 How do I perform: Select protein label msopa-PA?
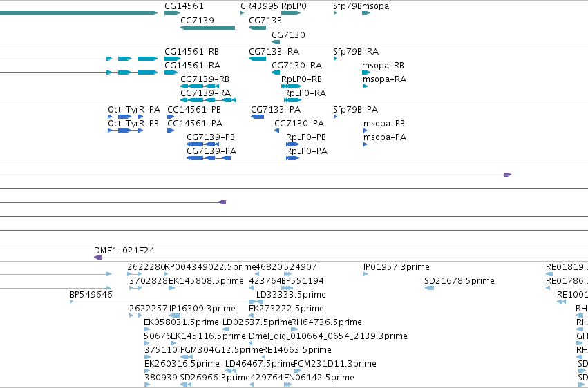[x=385, y=137]
